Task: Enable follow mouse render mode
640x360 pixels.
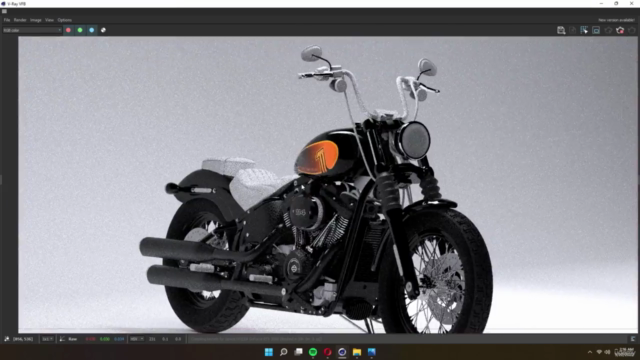Action: [584, 30]
